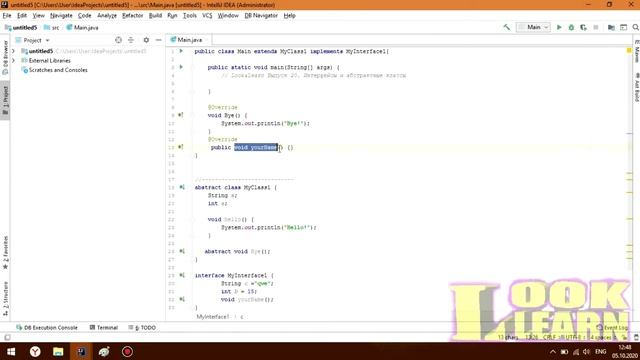The width and height of the screenshot is (640, 360).
Task: Click gutter marker beside void yourName() in interface
Action: (182, 299)
